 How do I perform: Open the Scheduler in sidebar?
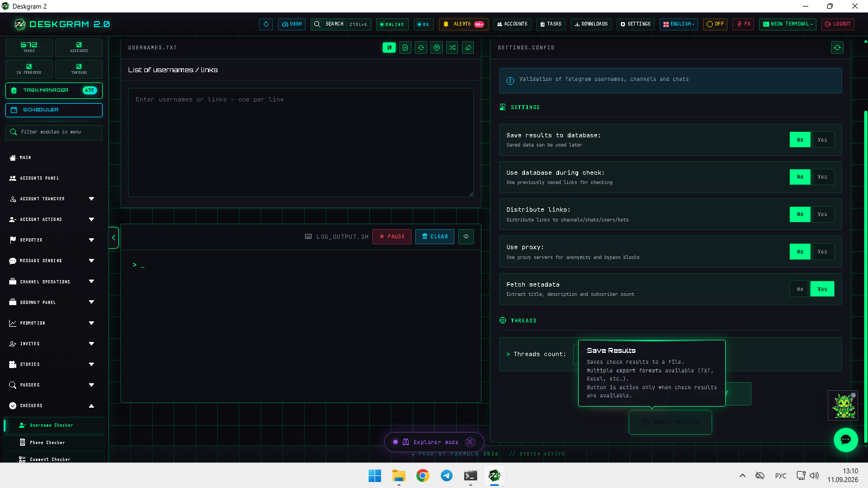click(x=54, y=110)
